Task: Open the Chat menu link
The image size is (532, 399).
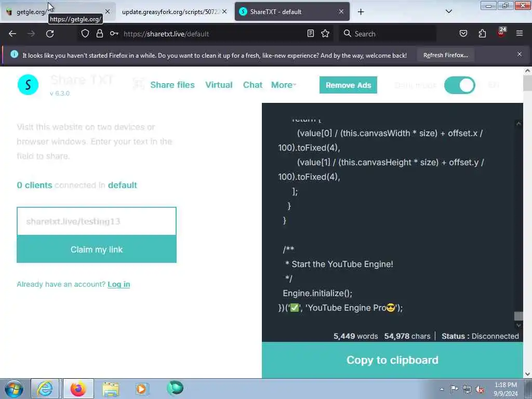Action: tap(253, 85)
